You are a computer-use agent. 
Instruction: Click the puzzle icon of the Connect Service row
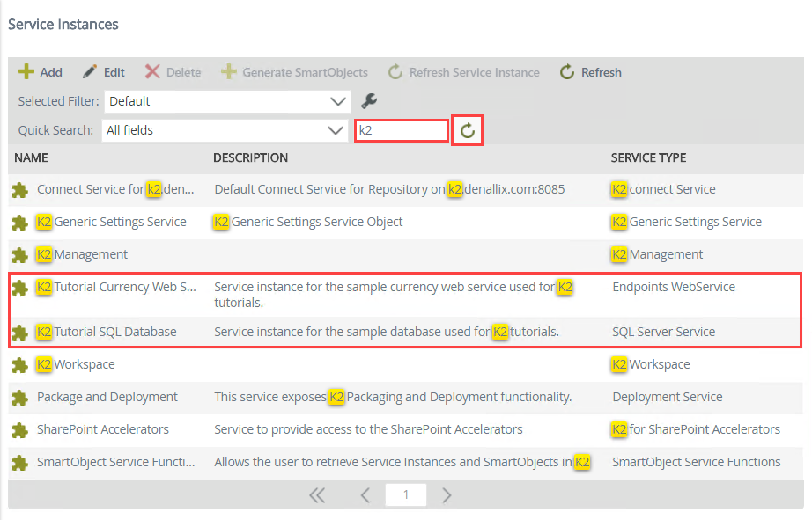point(19,190)
